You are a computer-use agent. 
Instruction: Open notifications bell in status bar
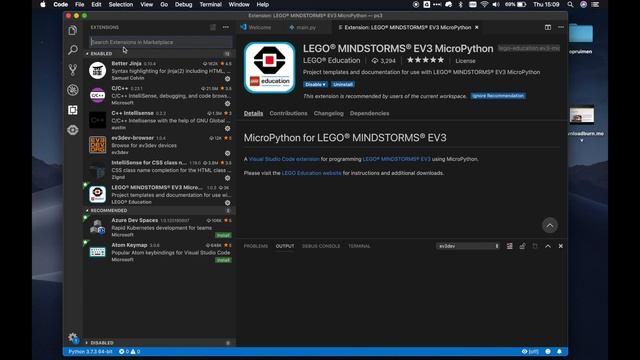[559, 351]
